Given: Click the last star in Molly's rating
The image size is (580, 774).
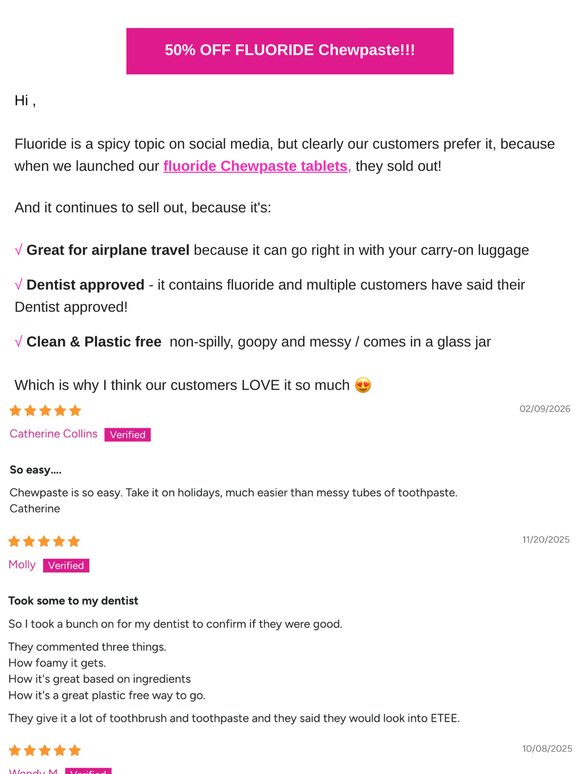Looking at the screenshot, I should (x=74, y=541).
